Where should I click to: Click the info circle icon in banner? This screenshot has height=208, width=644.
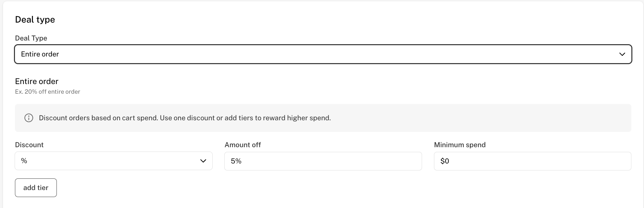point(29,118)
